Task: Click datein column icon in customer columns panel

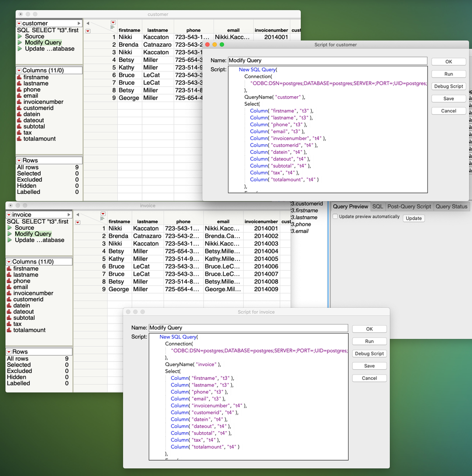Action: tap(20, 114)
